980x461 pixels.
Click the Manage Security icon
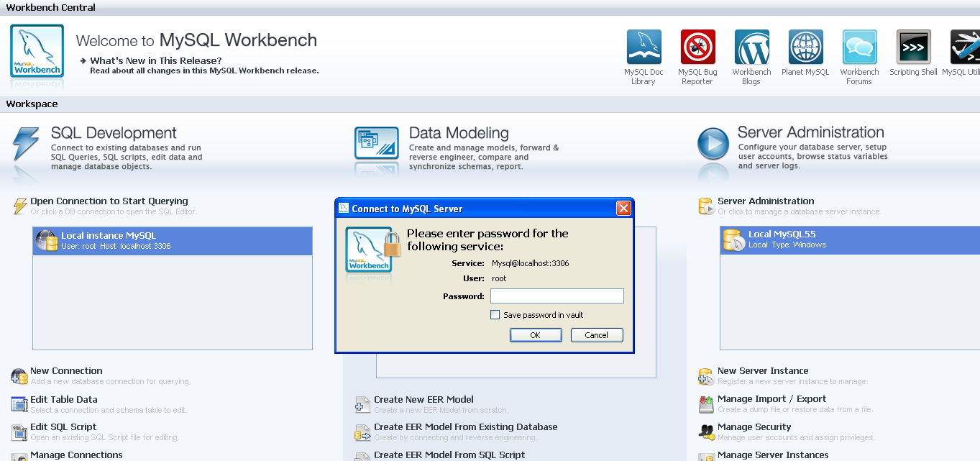click(x=706, y=432)
